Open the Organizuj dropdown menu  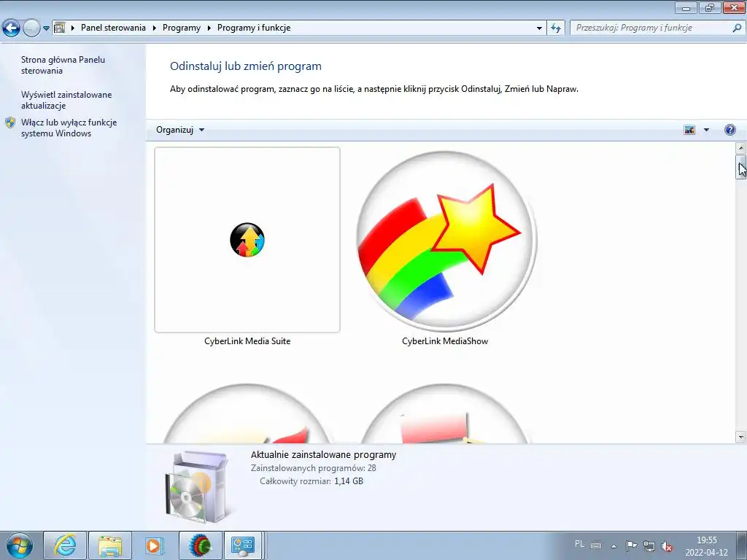tap(180, 130)
